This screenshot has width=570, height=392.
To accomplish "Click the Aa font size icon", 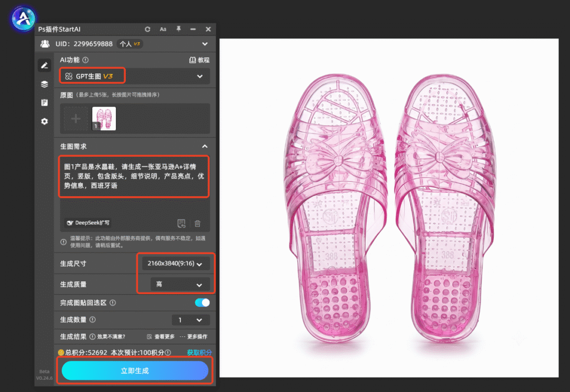I will [163, 29].
